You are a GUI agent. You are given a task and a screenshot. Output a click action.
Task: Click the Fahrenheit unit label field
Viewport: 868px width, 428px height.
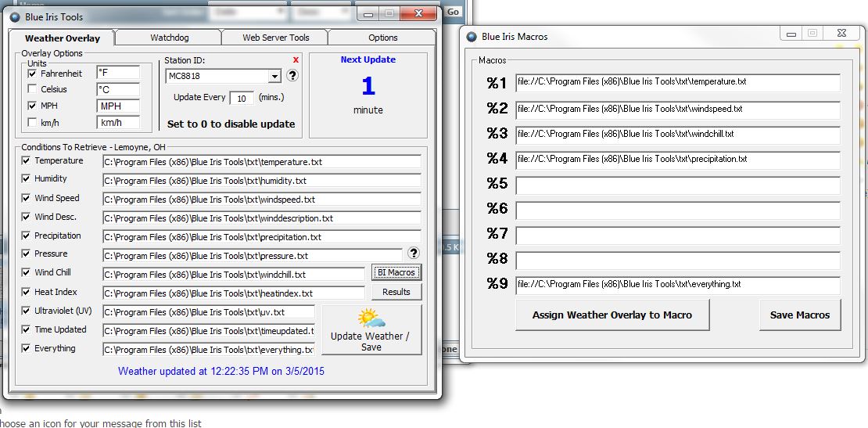point(118,73)
